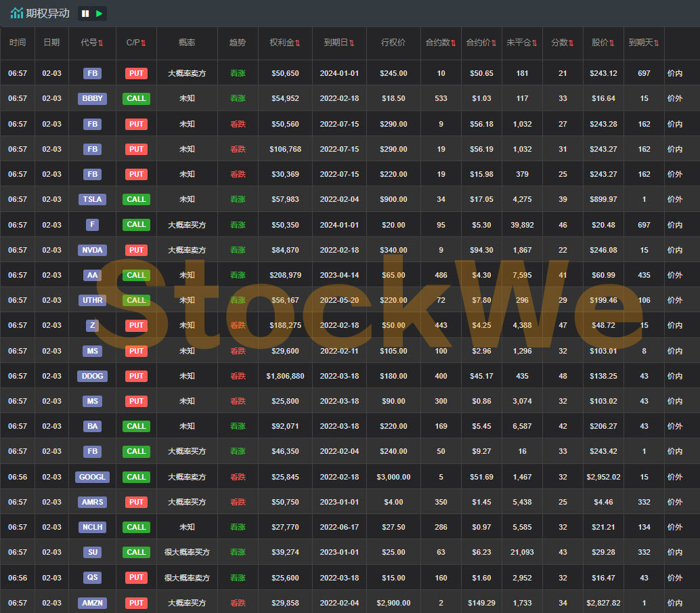The height and width of the screenshot is (613, 700).
Task: Click the CALL badge in TSLA row
Action: point(136,199)
